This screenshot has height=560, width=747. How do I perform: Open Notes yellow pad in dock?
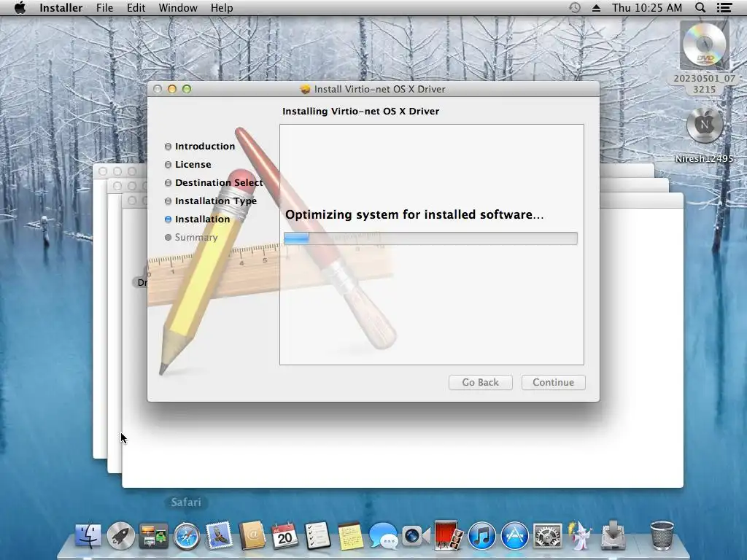click(350, 536)
